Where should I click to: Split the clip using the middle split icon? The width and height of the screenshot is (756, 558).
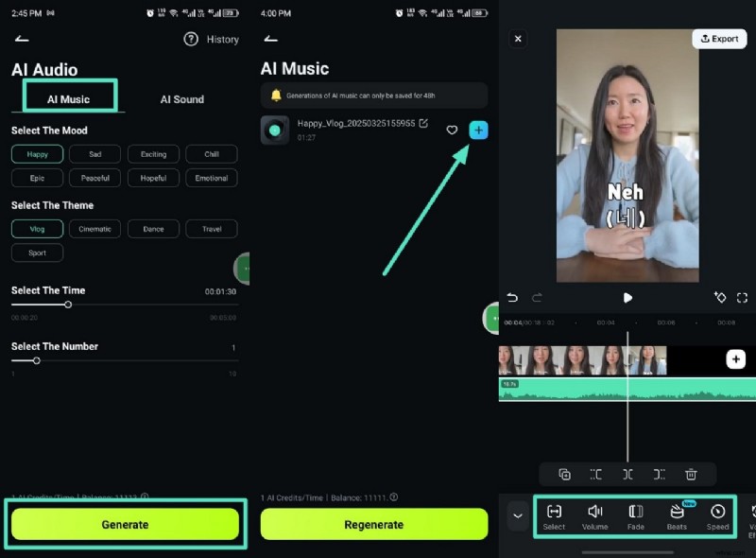pos(627,474)
